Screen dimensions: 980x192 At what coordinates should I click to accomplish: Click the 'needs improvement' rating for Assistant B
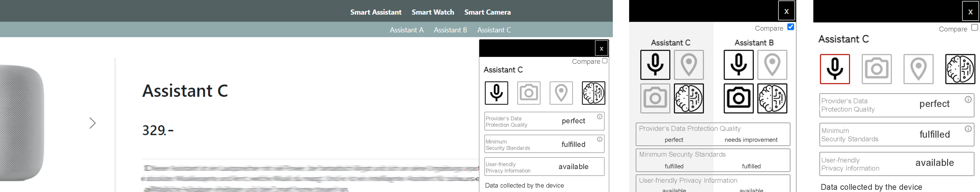tap(751, 140)
